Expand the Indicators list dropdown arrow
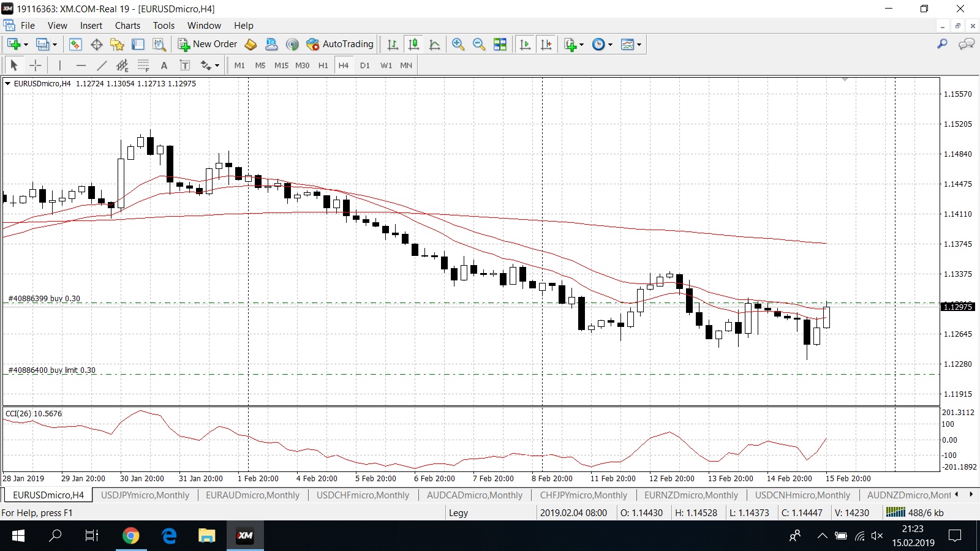Image resolution: width=980 pixels, height=551 pixels. tap(581, 45)
